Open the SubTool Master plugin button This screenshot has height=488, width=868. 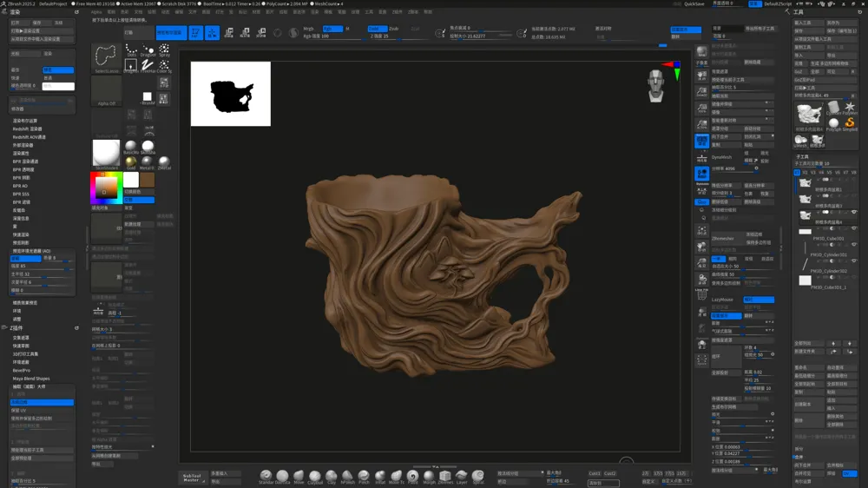(192, 478)
